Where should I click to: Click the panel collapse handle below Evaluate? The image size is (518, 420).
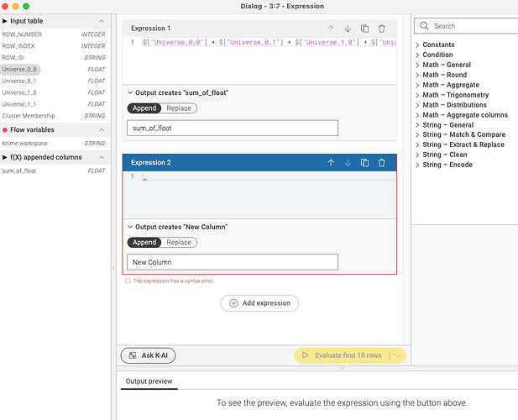point(343,368)
